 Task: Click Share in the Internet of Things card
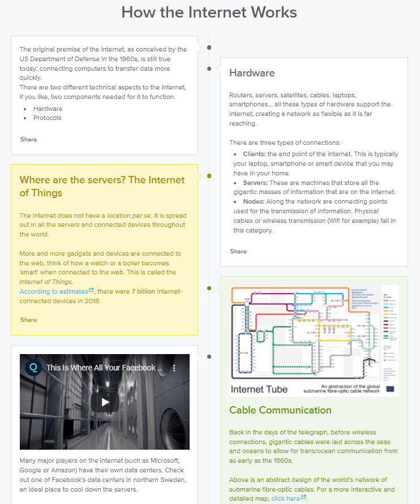pos(29,320)
